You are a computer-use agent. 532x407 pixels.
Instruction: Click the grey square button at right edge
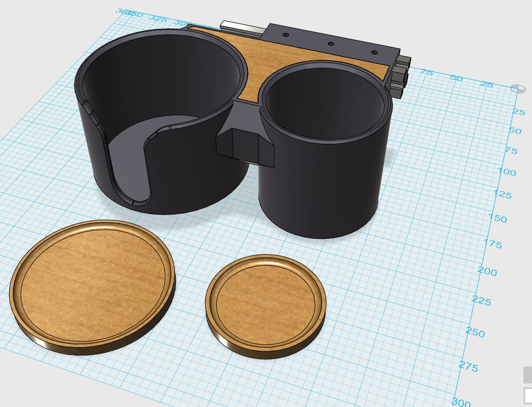[527, 375]
